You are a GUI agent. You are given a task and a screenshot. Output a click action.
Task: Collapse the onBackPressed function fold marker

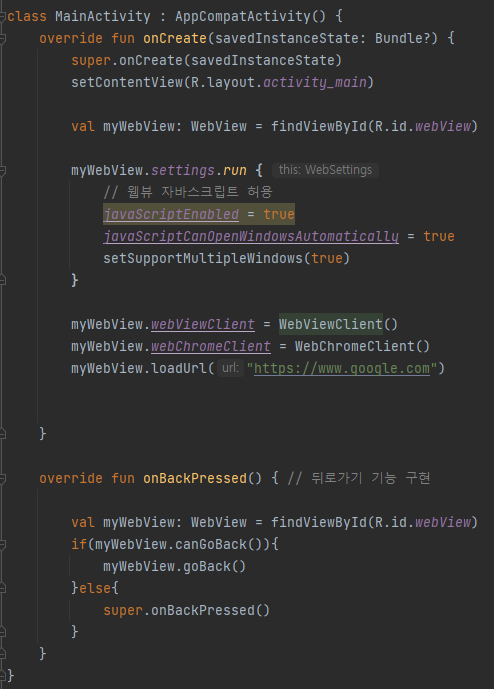pos(2,479)
